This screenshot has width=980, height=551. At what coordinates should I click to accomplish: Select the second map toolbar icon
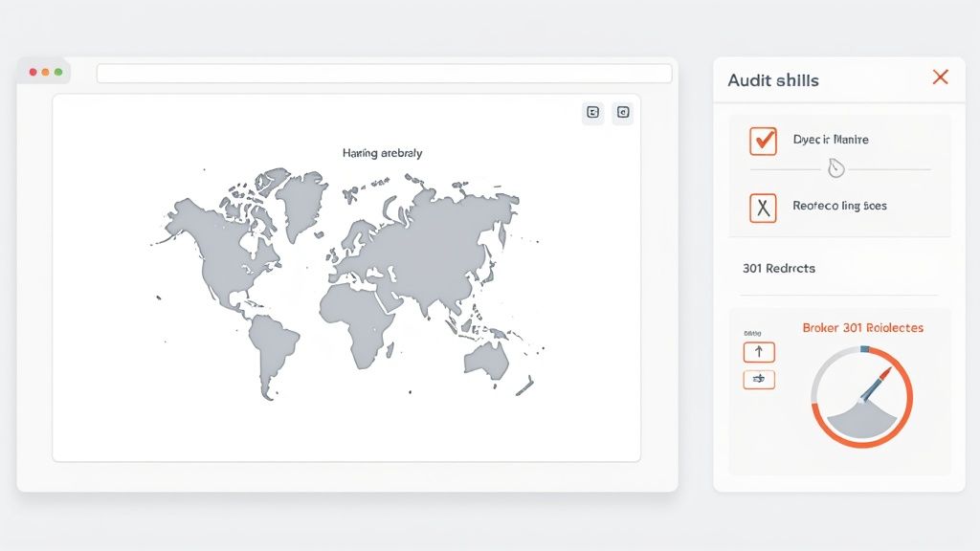622,112
